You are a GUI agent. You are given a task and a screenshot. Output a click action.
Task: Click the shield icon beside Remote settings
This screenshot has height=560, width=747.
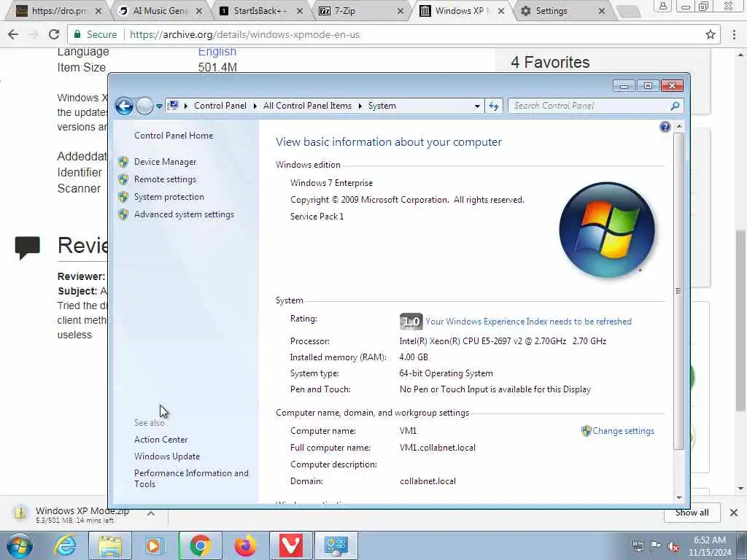tap(123, 179)
